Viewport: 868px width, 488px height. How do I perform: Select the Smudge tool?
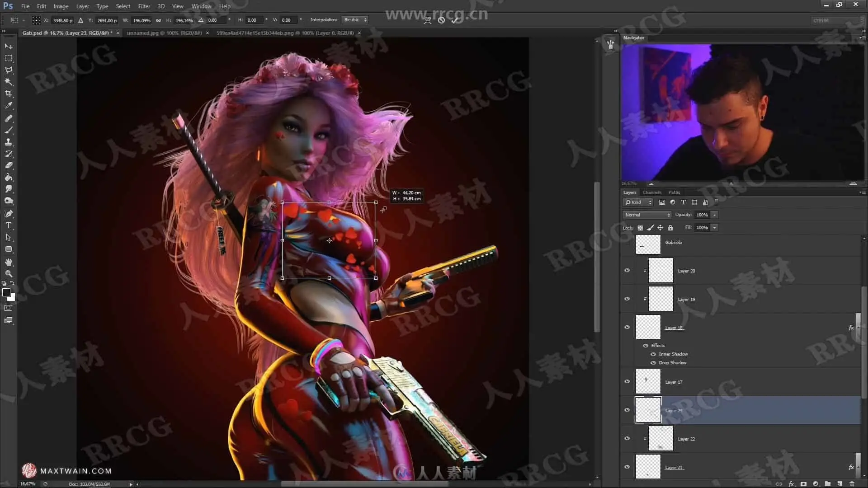tap(9, 189)
